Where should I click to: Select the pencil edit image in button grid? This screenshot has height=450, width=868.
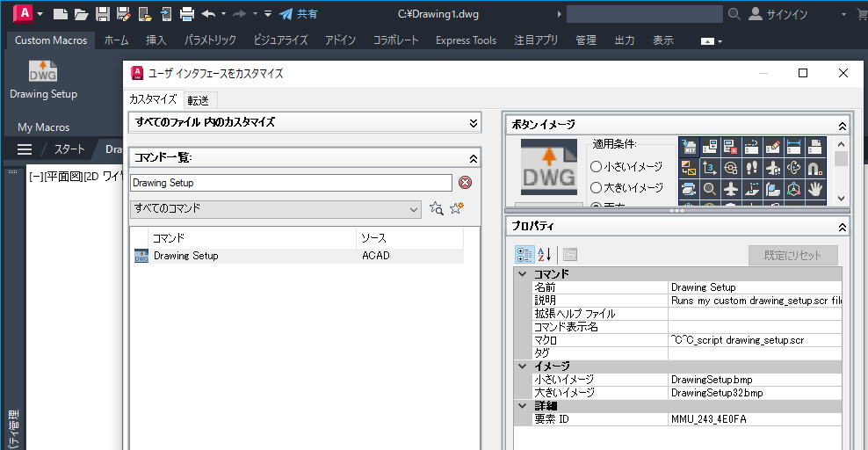click(x=773, y=148)
